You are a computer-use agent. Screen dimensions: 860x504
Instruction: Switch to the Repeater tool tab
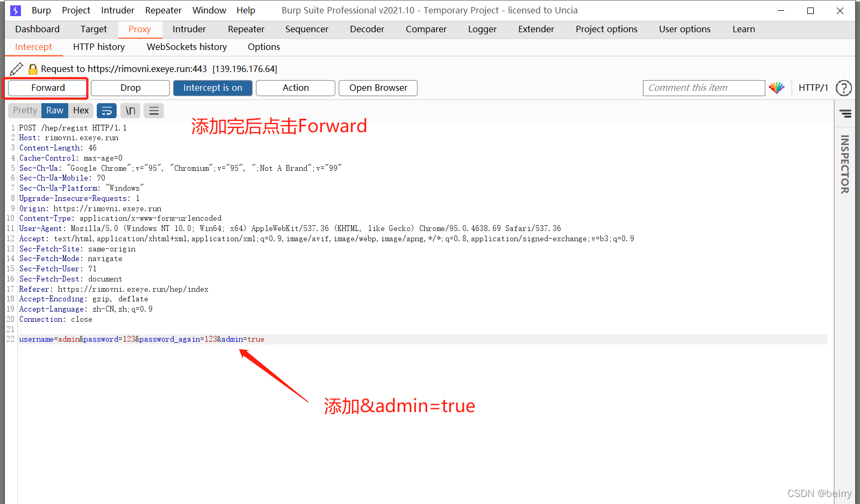[x=246, y=30]
